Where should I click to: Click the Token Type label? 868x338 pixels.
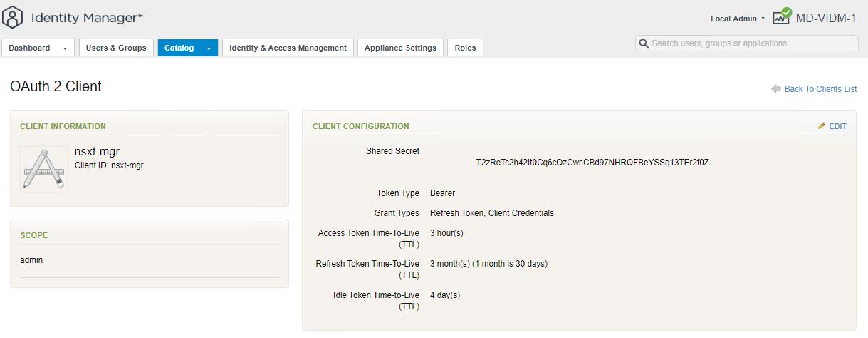[398, 193]
